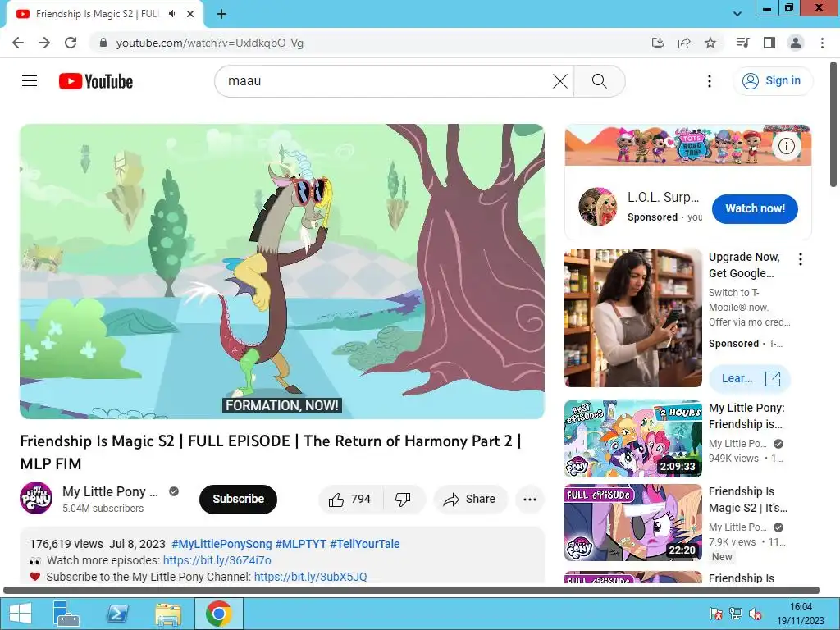The width and height of the screenshot is (840, 630).
Task: Open the L.O.L. Surprise advertiser avatar
Action: pyautogui.click(x=598, y=207)
